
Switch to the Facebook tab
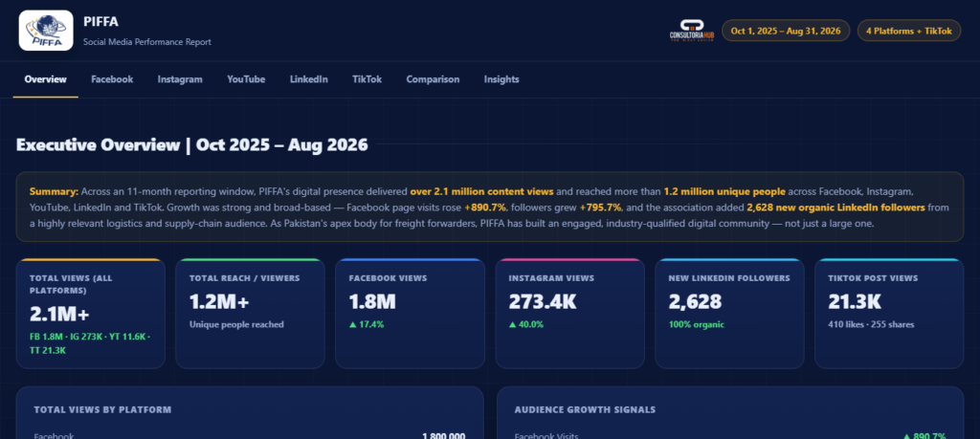pos(112,79)
